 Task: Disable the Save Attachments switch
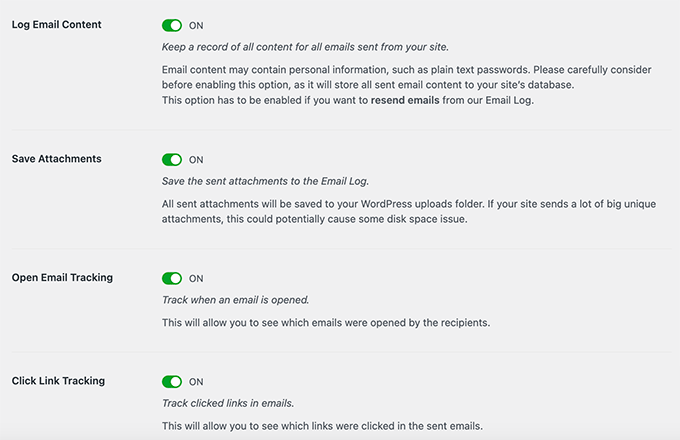point(172,159)
